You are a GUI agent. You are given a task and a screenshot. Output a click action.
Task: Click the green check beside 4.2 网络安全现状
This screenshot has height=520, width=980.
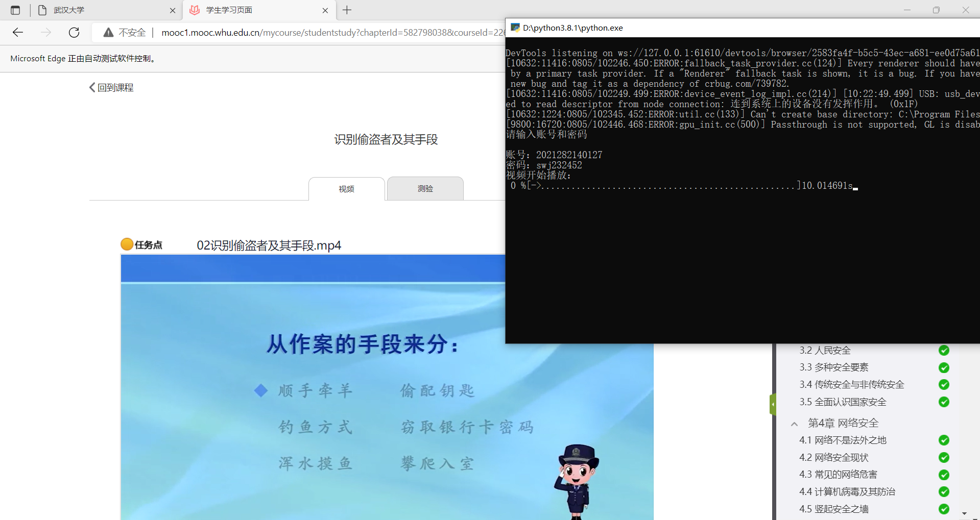point(944,458)
